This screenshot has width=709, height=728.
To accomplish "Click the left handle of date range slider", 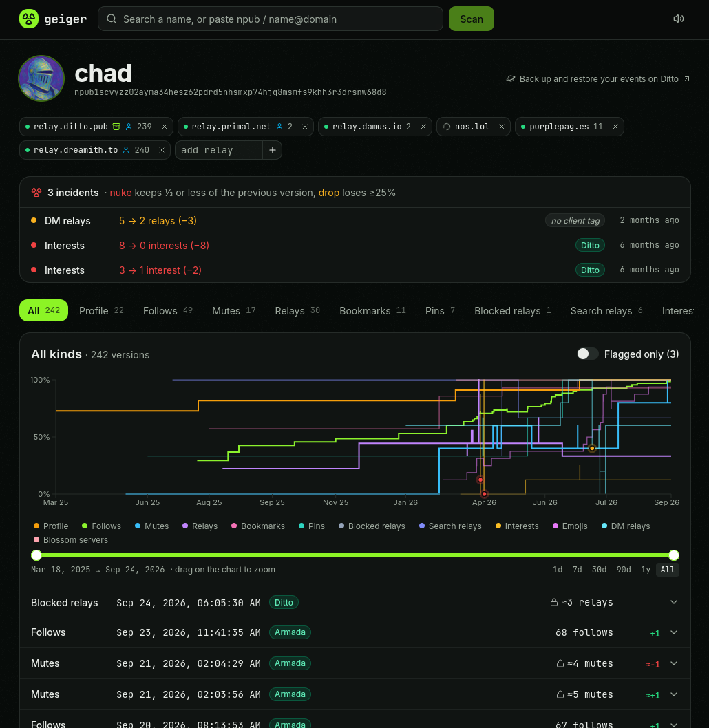I will [x=36, y=555].
